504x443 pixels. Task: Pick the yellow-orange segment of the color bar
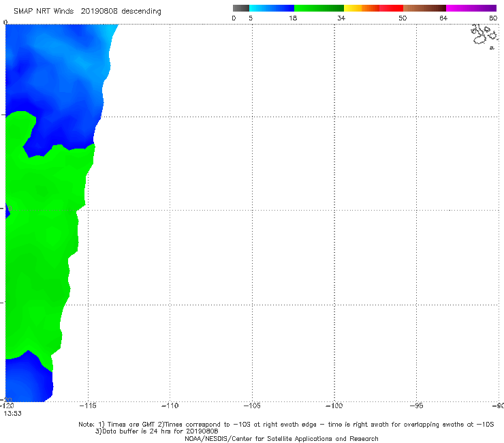pos(362,8)
